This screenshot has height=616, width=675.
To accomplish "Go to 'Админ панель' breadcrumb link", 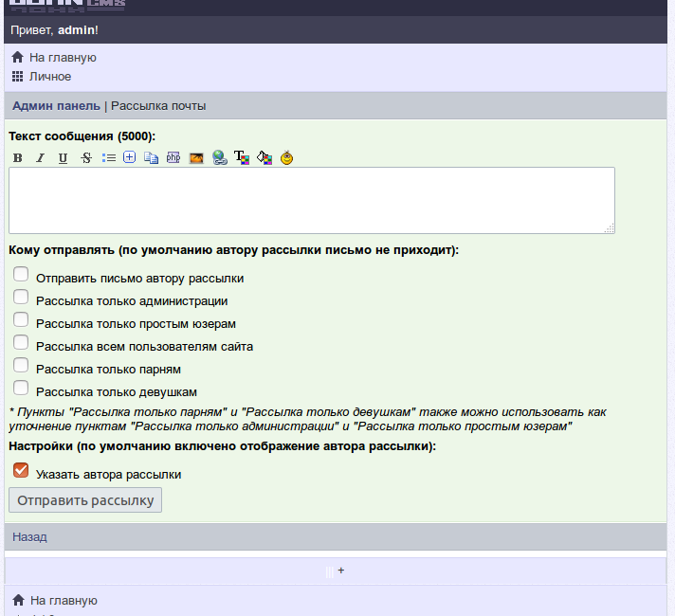I will point(55,106).
